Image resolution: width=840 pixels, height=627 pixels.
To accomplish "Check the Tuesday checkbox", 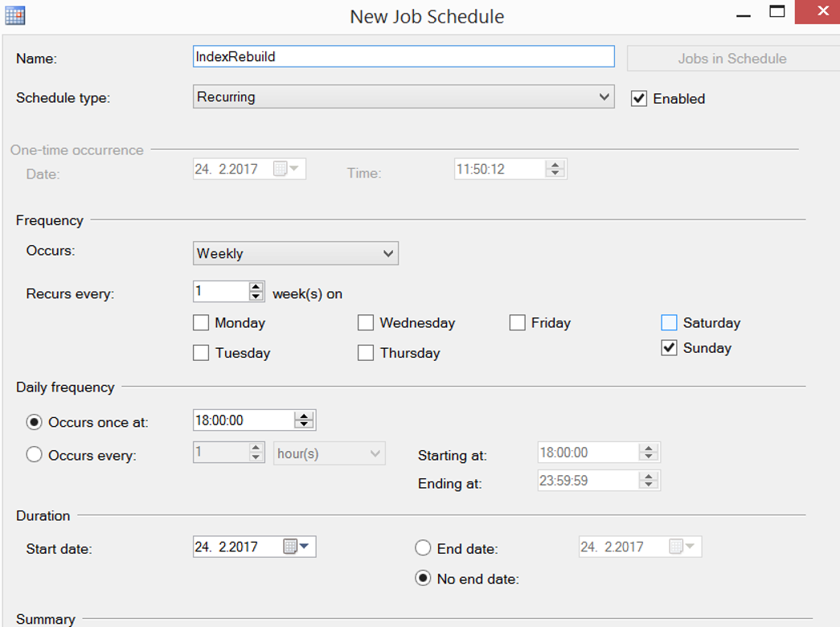I will 201,353.
